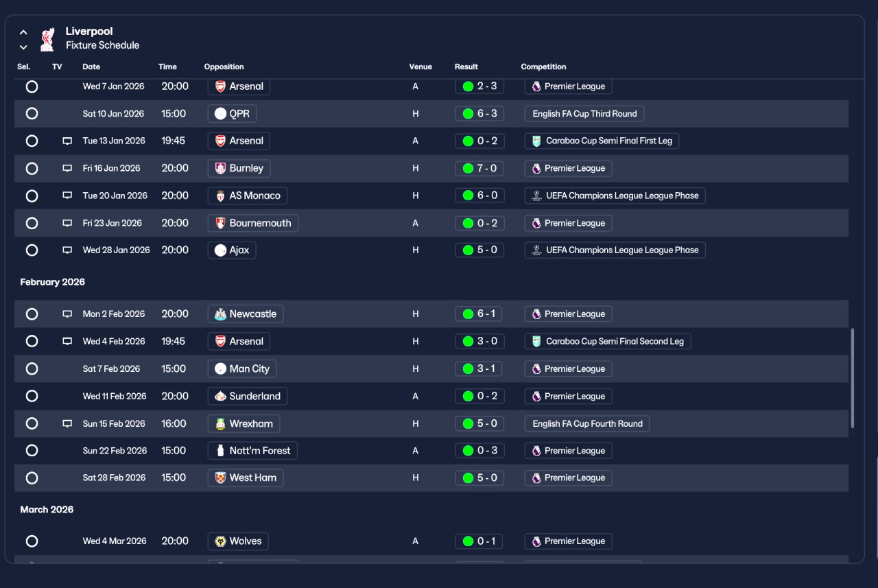Open Man City opposition team button
The height and width of the screenshot is (588, 878).
pos(242,368)
